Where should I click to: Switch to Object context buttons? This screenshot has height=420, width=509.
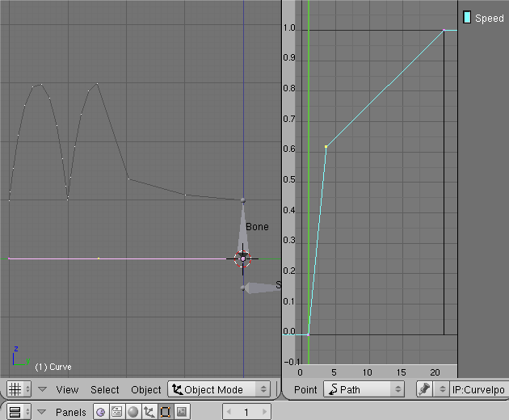(149, 412)
